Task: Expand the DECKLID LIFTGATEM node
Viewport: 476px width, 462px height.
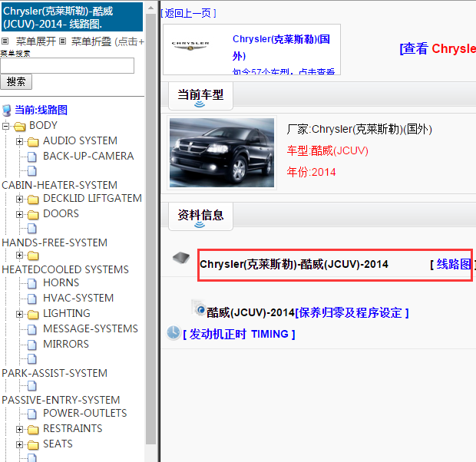Action: click(19, 199)
